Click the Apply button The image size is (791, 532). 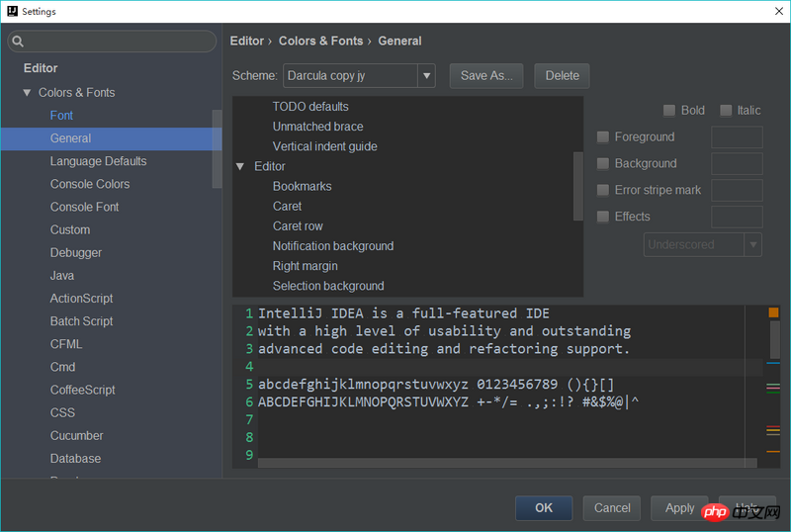pyautogui.click(x=679, y=507)
